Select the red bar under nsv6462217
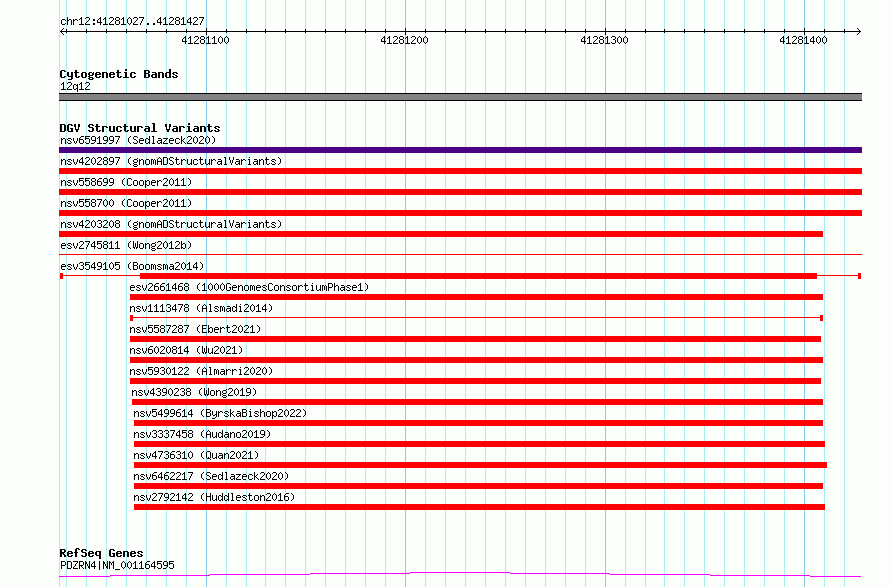This screenshot has width=890, height=587. coord(478,486)
